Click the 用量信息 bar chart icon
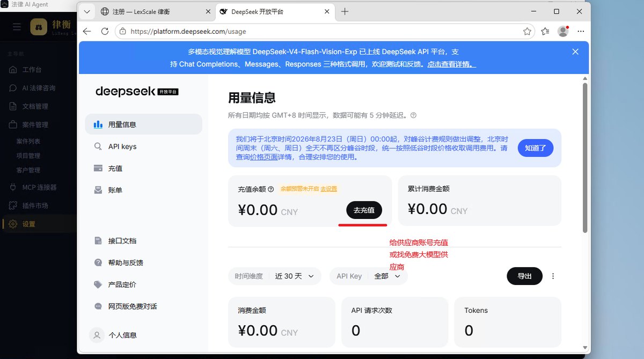This screenshot has height=359, width=644. click(98, 124)
